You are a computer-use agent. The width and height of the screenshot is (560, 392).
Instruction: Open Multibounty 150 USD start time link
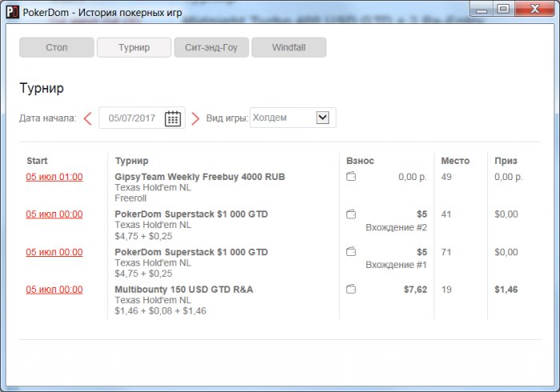(x=54, y=290)
